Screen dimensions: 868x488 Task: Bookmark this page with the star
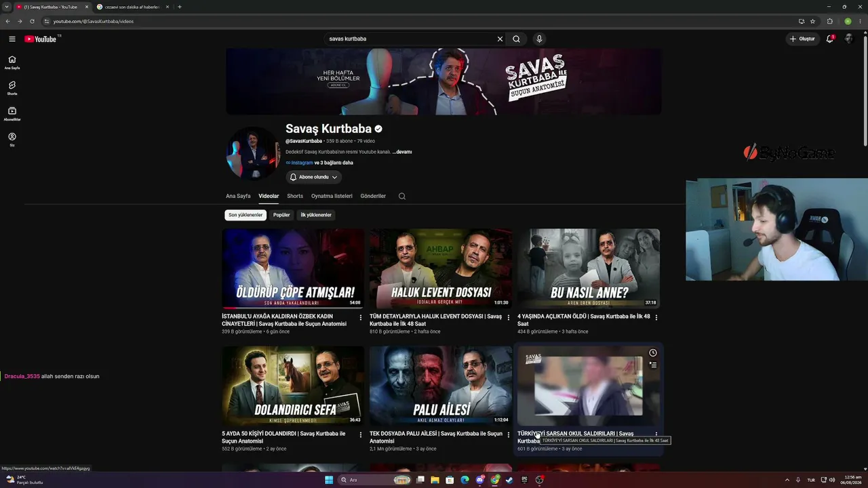tap(812, 21)
